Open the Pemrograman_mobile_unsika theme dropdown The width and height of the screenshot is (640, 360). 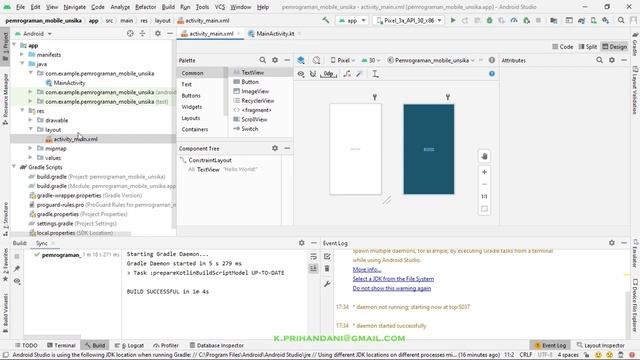click(431, 60)
